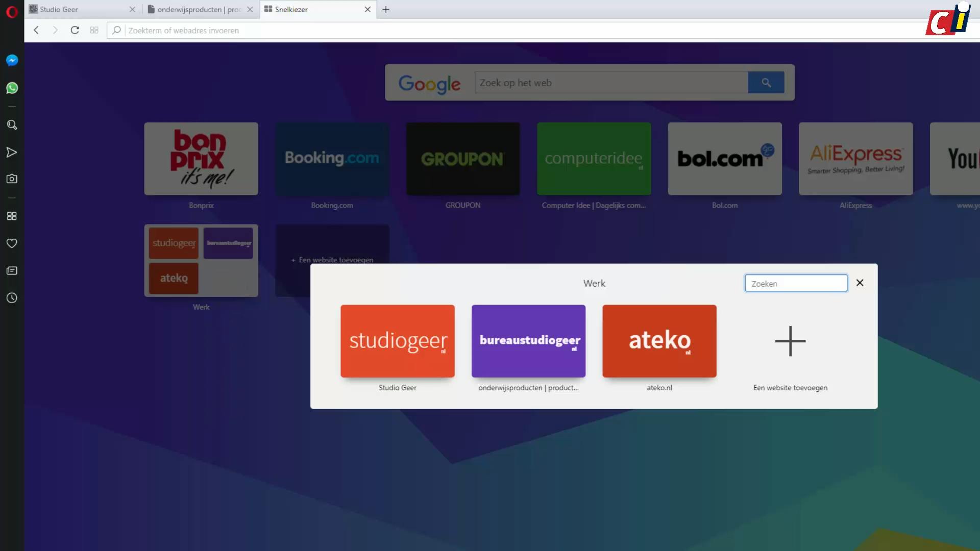The image size is (980, 551).
Task: Open My Flow send icon
Action: [x=12, y=152]
